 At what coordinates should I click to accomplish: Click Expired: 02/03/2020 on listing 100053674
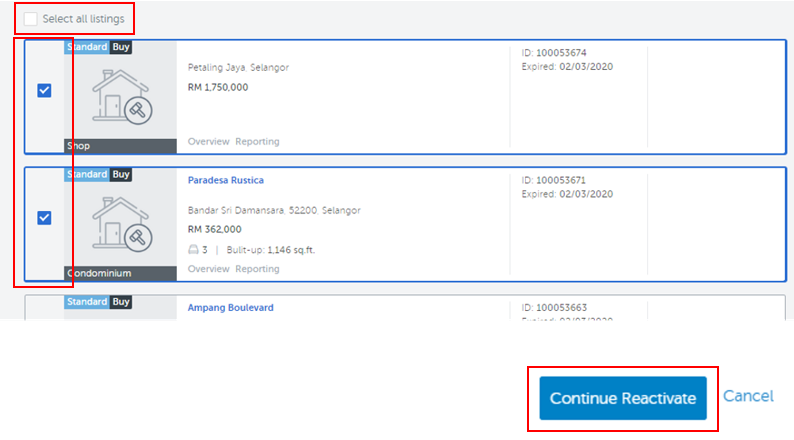coord(567,67)
